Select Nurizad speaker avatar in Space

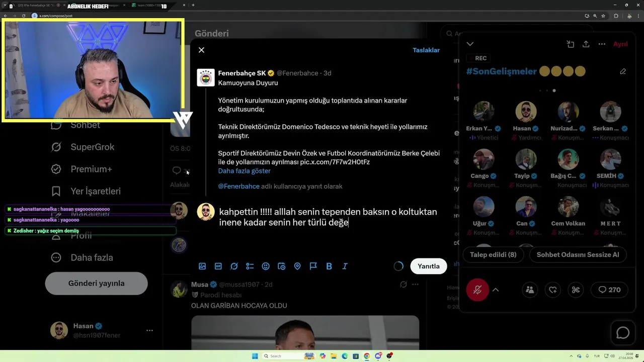[x=568, y=112]
